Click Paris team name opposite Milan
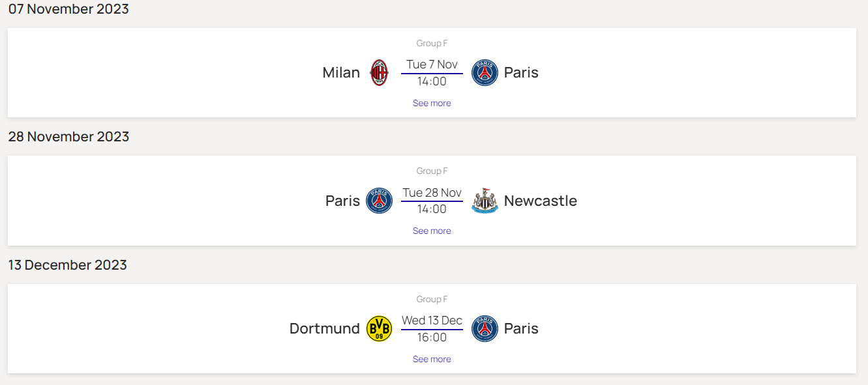Image resolution: width=868 pixels, height=385 pixels. [521, 72]
